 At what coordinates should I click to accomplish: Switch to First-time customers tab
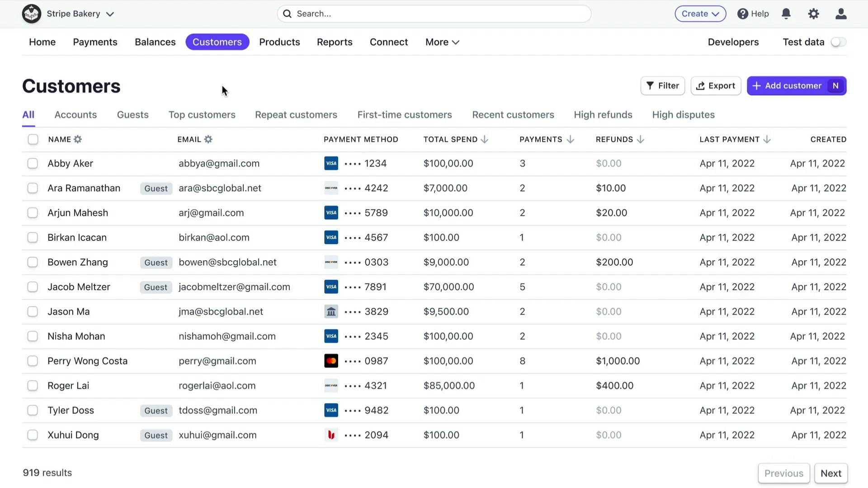(405, 115)
